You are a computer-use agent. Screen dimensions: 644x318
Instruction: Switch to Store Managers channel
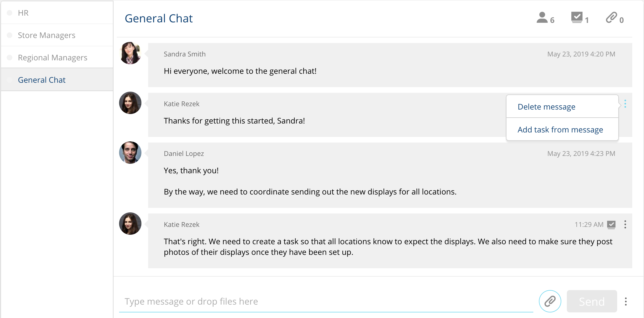[x=46, y=35]
